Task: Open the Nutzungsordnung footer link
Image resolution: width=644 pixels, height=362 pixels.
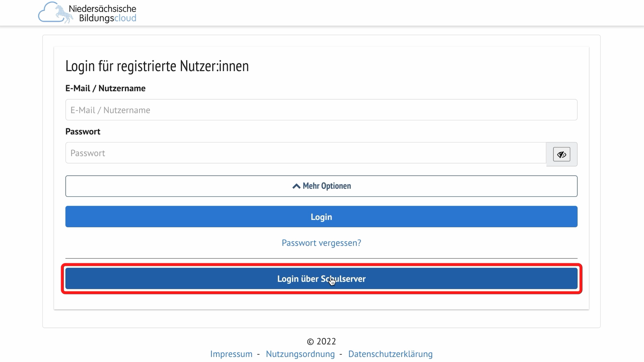Action: 300,354
